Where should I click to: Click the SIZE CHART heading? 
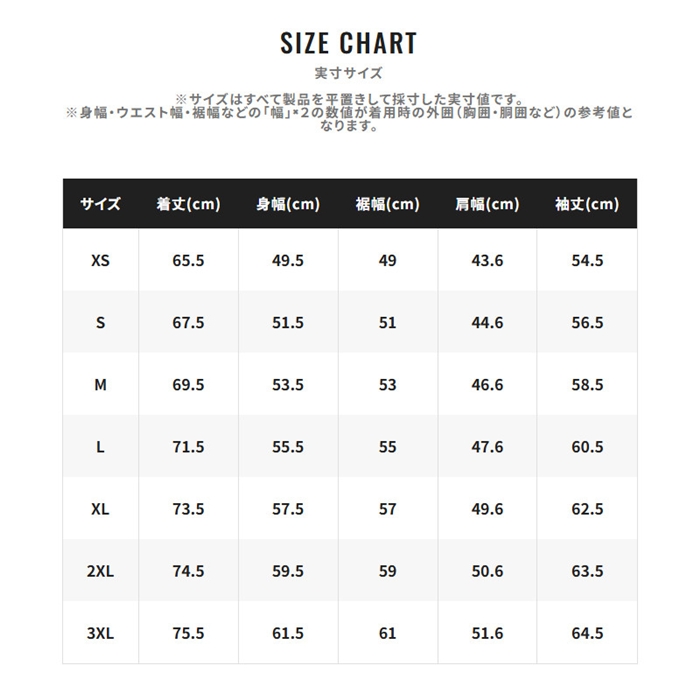[348, 43]
